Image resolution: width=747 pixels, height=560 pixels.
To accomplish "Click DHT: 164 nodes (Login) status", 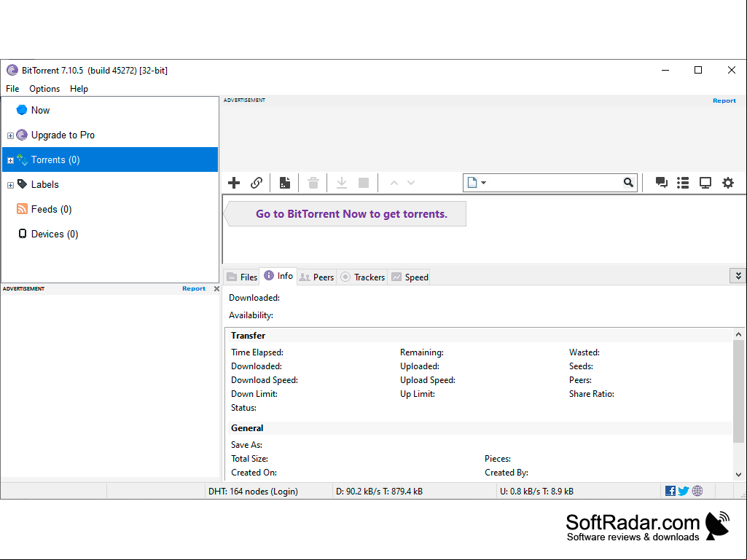I will tap(253, 491).
